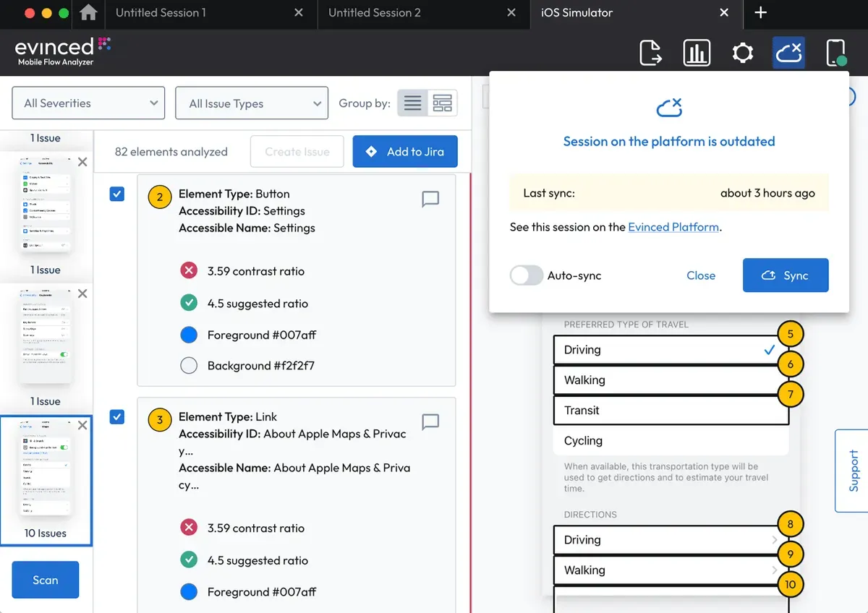Open Walking row under Directions
This screenshot has width=868, height=613.
[x=671, y=570]
